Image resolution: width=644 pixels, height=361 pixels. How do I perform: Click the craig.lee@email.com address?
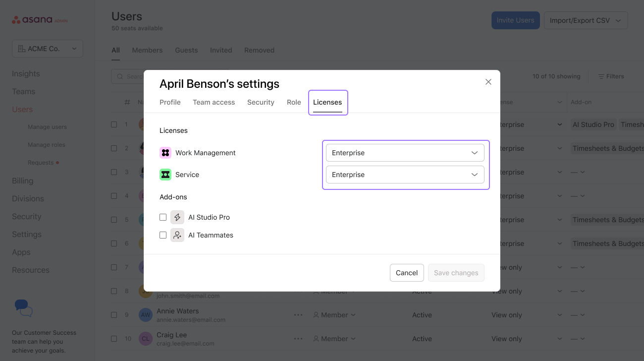(x=185, y=344)
